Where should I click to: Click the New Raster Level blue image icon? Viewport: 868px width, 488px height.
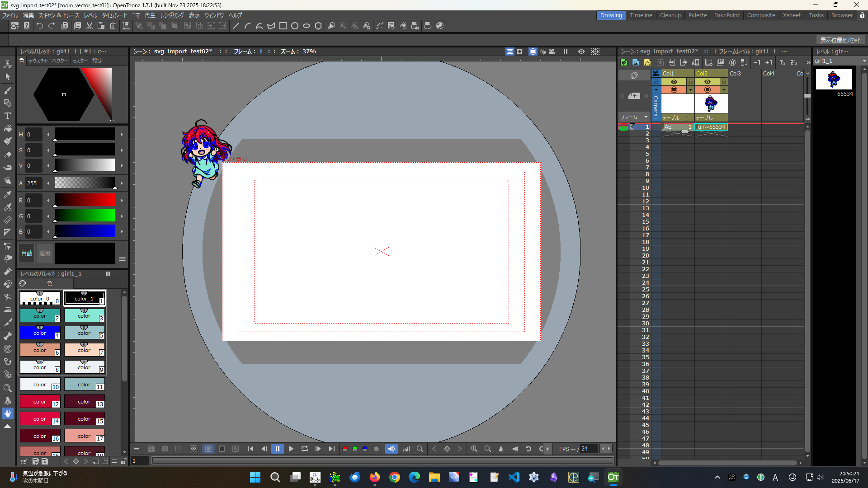636,62
